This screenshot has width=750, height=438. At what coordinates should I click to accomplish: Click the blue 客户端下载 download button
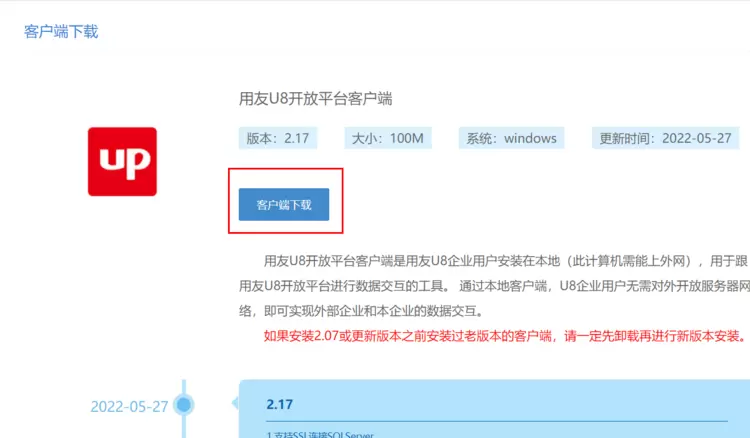click(x=284, y=205)
